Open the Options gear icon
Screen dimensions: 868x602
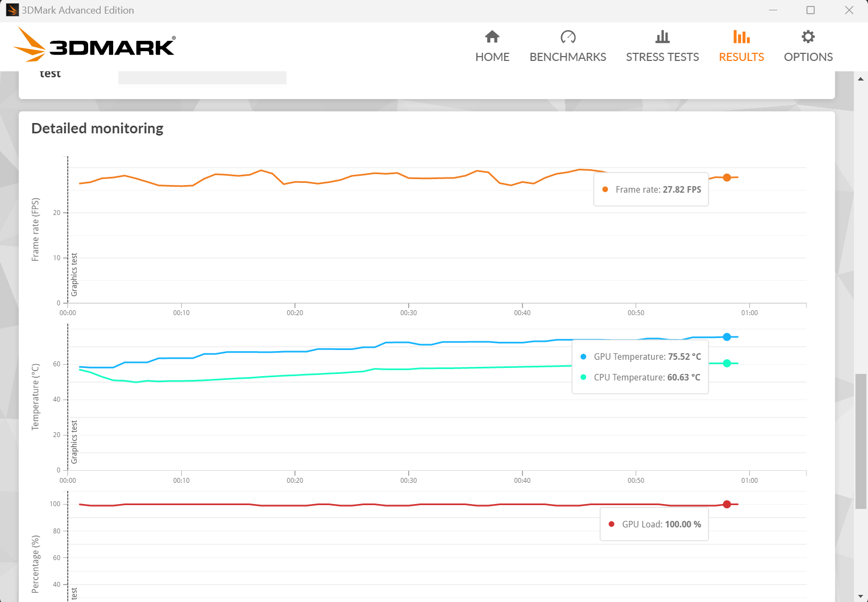[x=808, y=37]
